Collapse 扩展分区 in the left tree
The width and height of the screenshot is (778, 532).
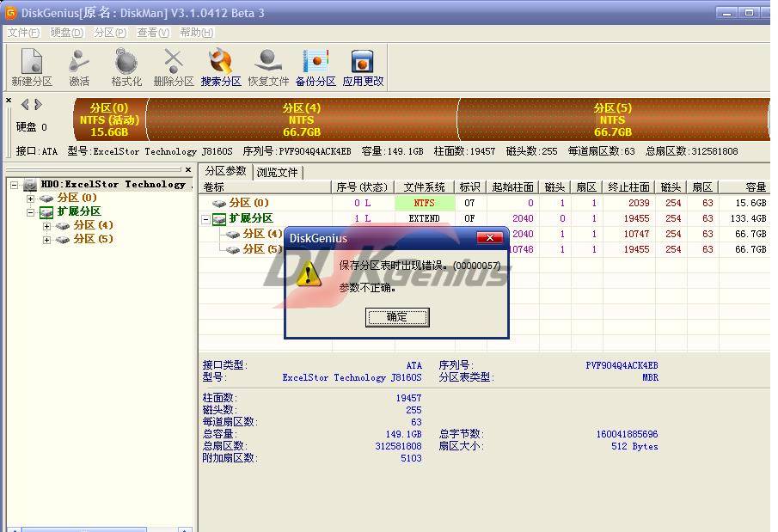click(x=30, y=213)
